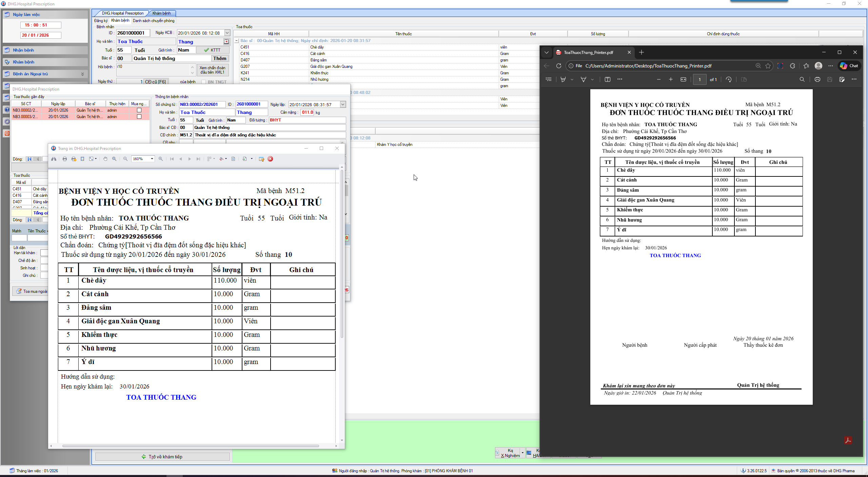Click the PDF page number input field

(x=699, y=79)
